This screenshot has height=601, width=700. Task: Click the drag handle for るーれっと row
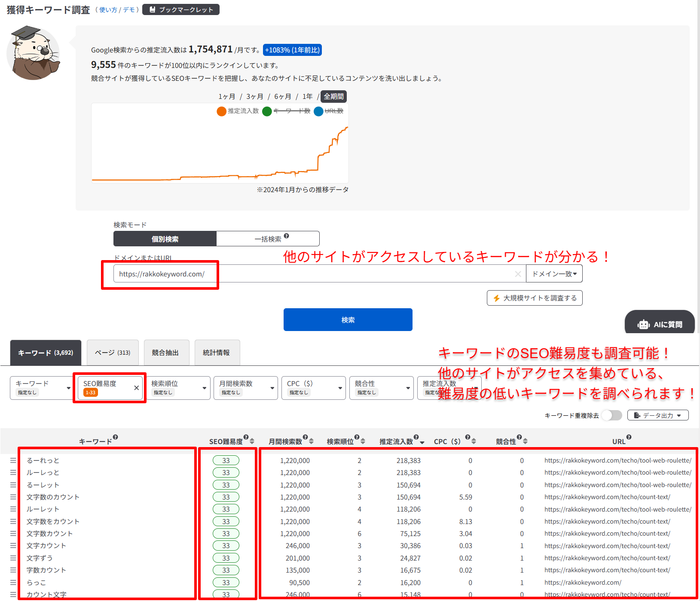coord(13,460)
